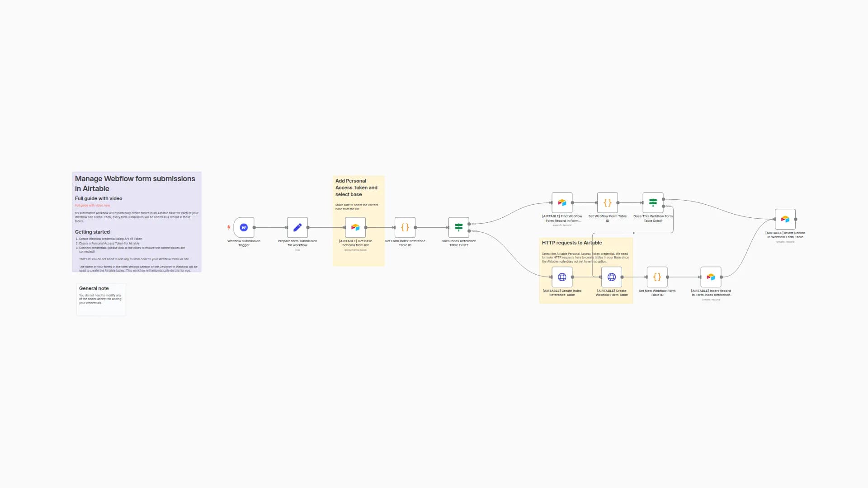Click the Get Base Schema Airtable node
This screenshot has height=488, width=868.
355,227
